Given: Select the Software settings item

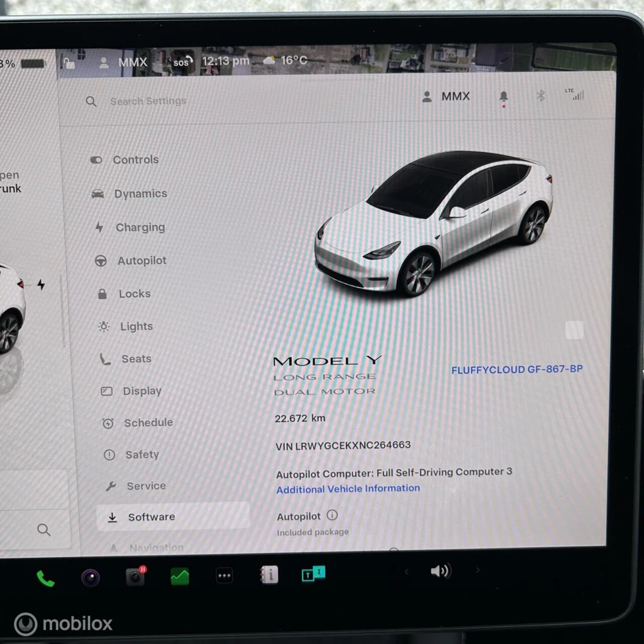Looking at the screenshot, I should [x=172, y=516].
